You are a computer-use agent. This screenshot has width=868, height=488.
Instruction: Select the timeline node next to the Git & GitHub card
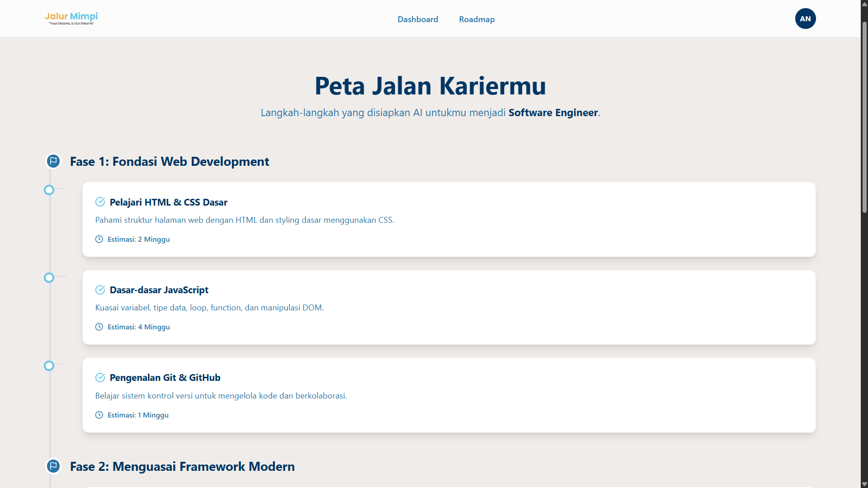point(49,366)
